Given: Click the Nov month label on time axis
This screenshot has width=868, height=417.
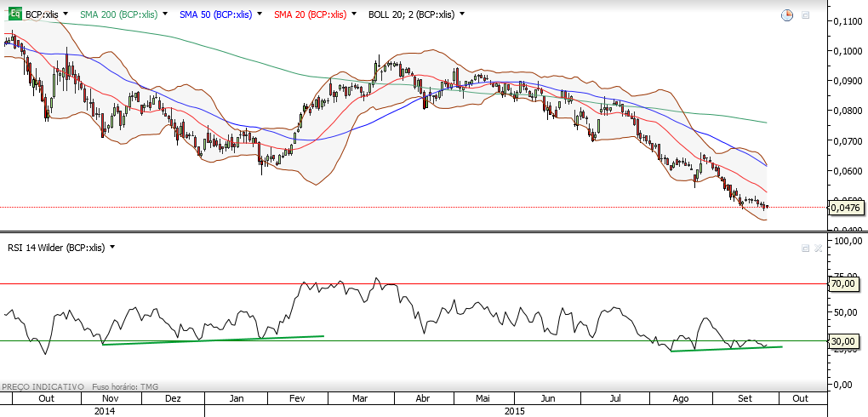Looking at the screenshot, I should point(111,399).
